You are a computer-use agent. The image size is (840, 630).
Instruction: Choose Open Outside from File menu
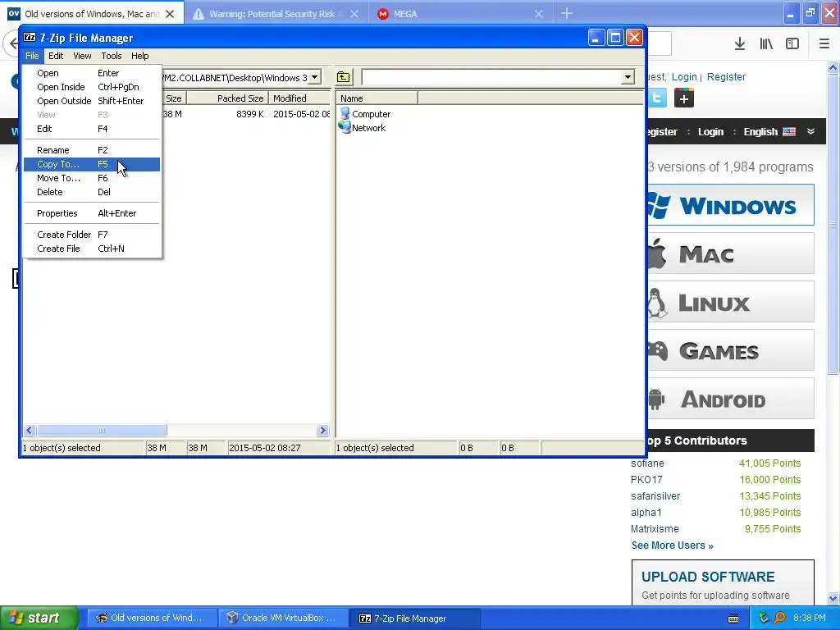[x=92, y=101]
